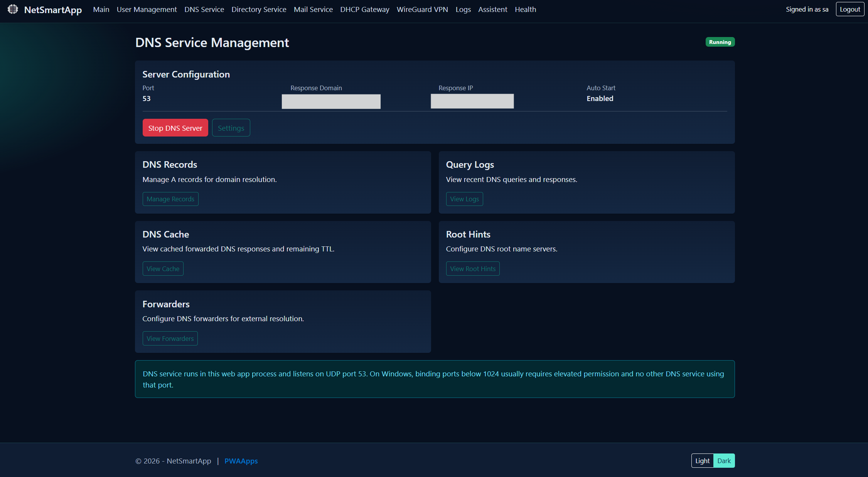Click Manage Records button
This screenshot has width=868, height=477.
tap(170, 199)
